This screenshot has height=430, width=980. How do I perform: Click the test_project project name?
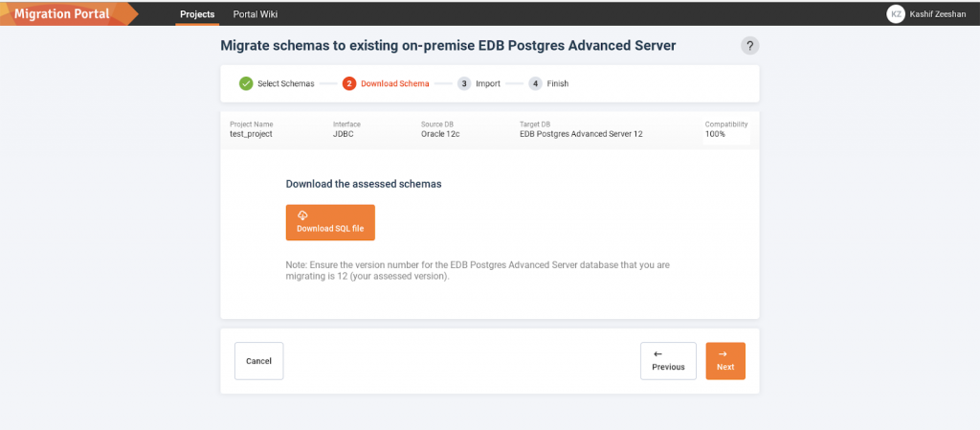(x=251, y=134)
